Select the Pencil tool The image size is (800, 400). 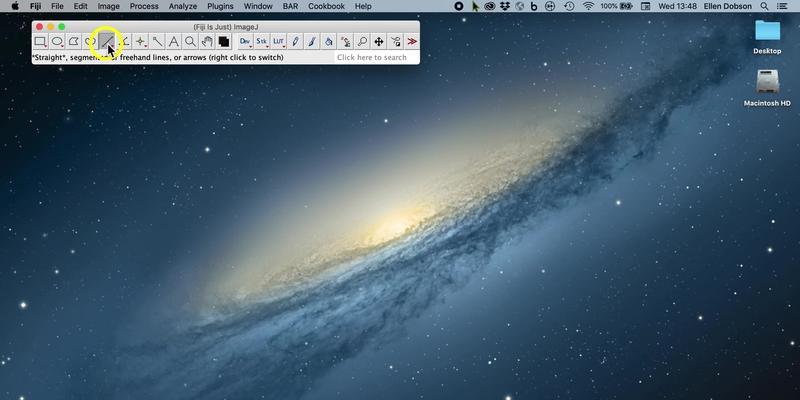(295, 41)
